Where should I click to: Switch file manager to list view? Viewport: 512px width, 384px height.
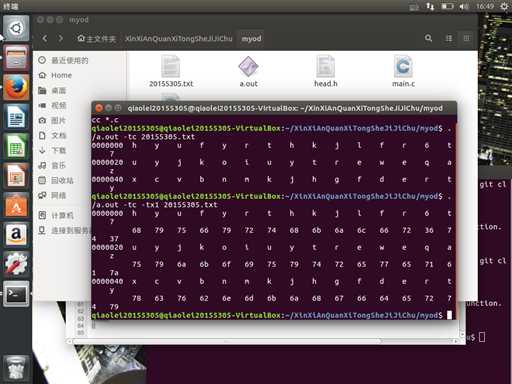449,38
